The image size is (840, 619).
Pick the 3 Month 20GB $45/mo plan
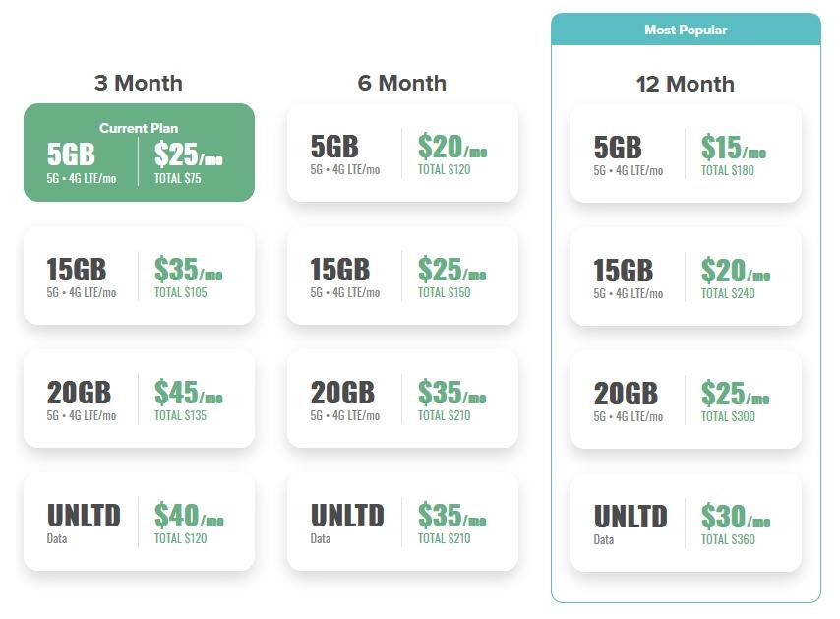click(x=139, y=399)
